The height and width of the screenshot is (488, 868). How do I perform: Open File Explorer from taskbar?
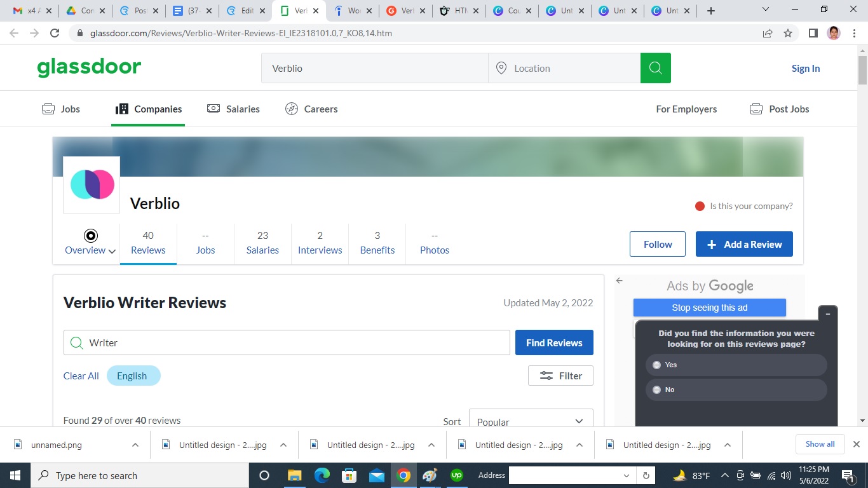point(294,475)
